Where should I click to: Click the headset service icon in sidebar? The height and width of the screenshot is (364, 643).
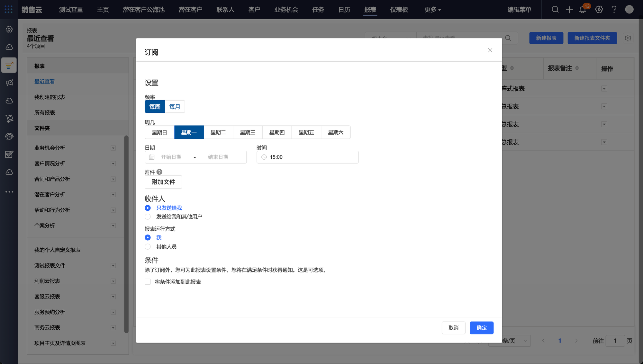(x=9, y=137)
